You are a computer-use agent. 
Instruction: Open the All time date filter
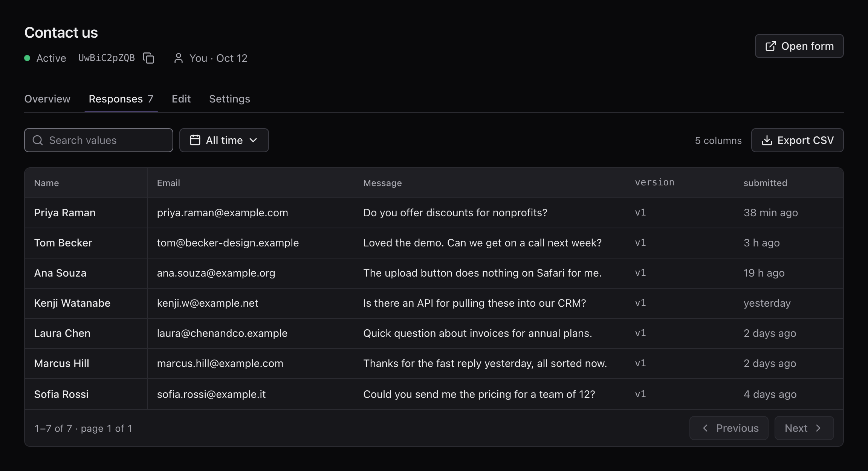(x=224, y=140)
